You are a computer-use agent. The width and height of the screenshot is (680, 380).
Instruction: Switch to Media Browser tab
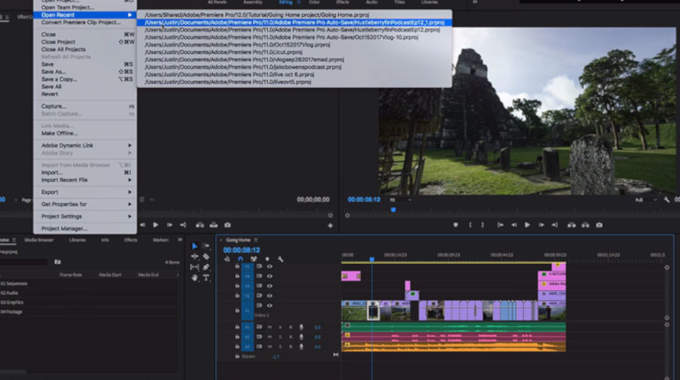[x=39, y=240]
